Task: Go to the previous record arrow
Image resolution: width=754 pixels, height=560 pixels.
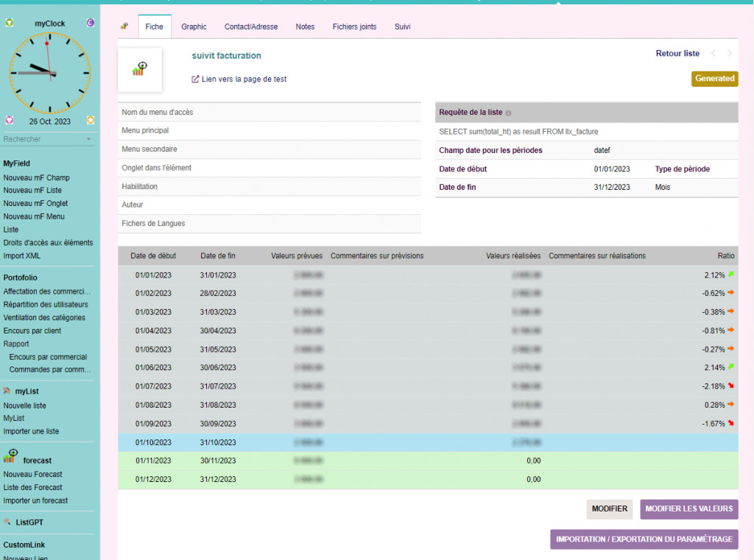Action: point(713,54)
